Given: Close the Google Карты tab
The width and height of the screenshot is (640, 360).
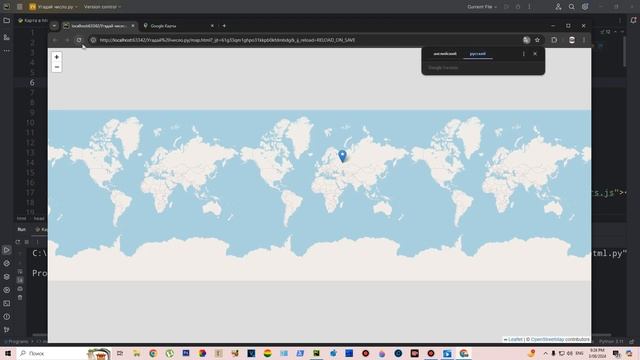Looking at the screenshot, I should [x=212, y=26].
